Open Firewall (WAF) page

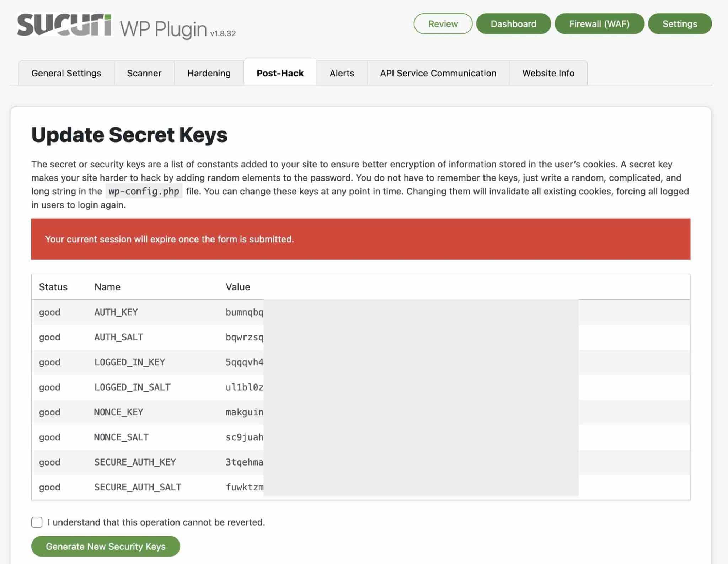pyautogui.click(x=599, y=24)
